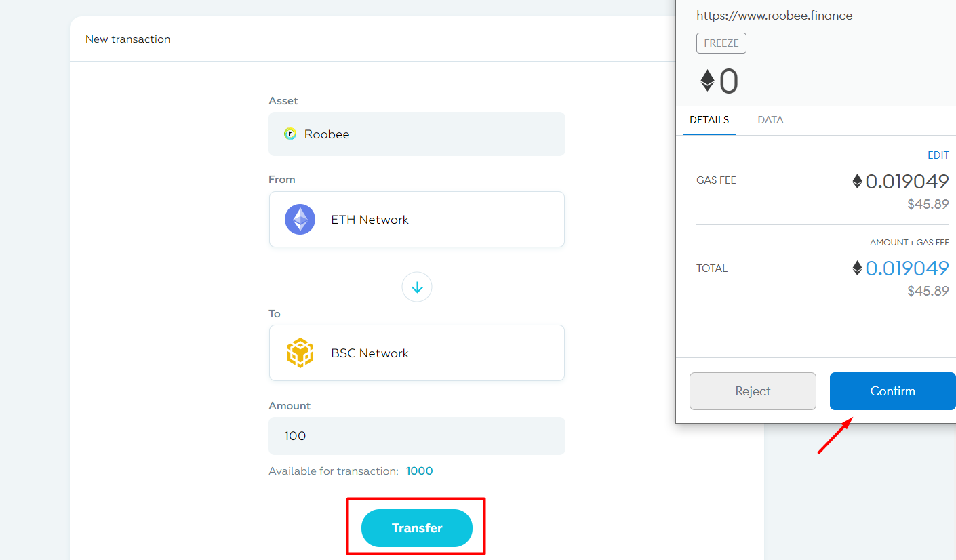The width and height of the screenshot is (956, 560).
Task: Click the Ethereum logo icon
Action: (300, 220)
